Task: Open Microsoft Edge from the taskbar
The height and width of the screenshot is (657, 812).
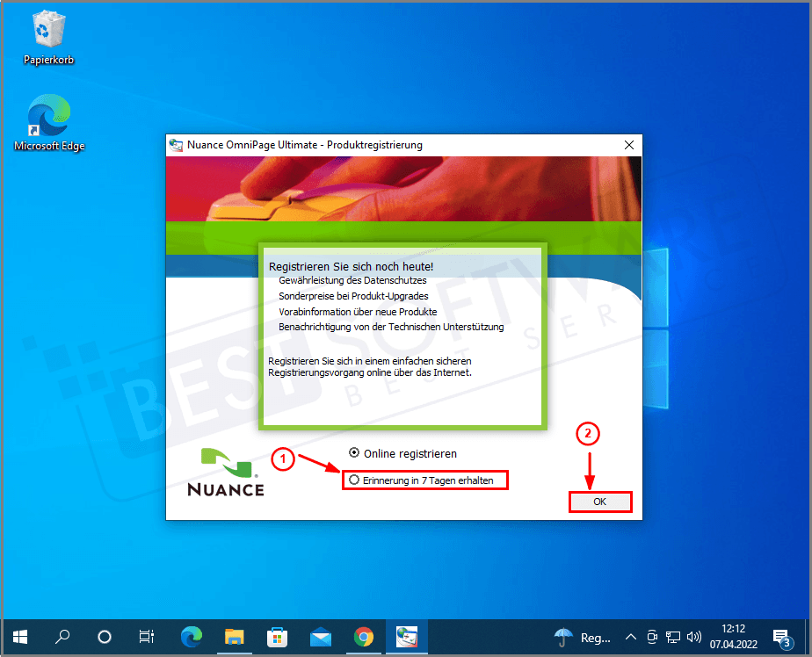Action: point(191,637)
